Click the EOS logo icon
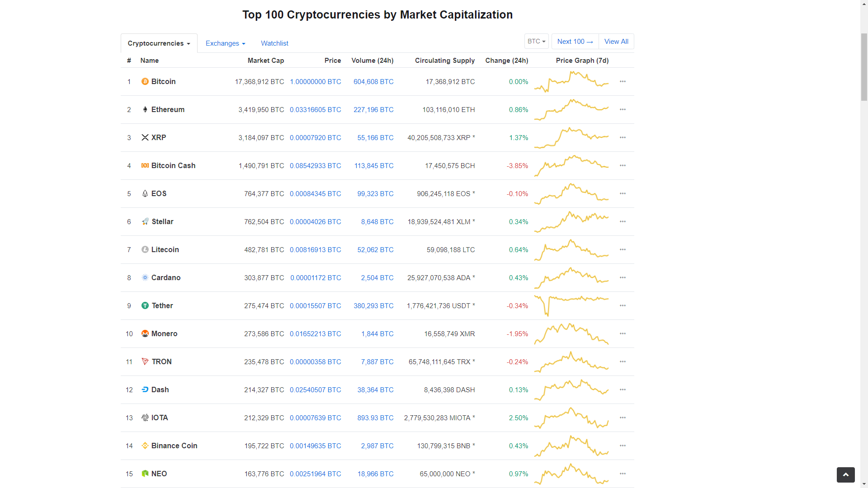 145,193
